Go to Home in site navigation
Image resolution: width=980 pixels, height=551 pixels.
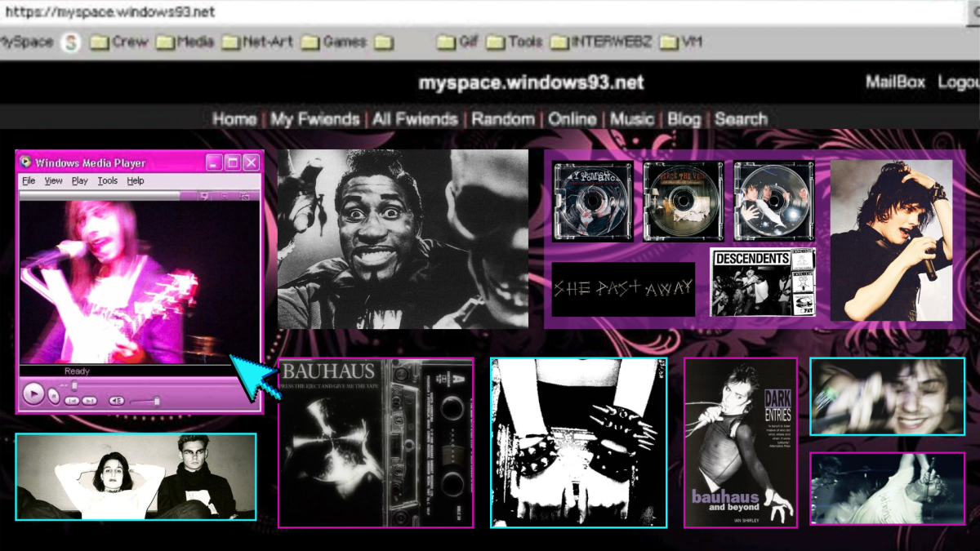tap(234, 119)
